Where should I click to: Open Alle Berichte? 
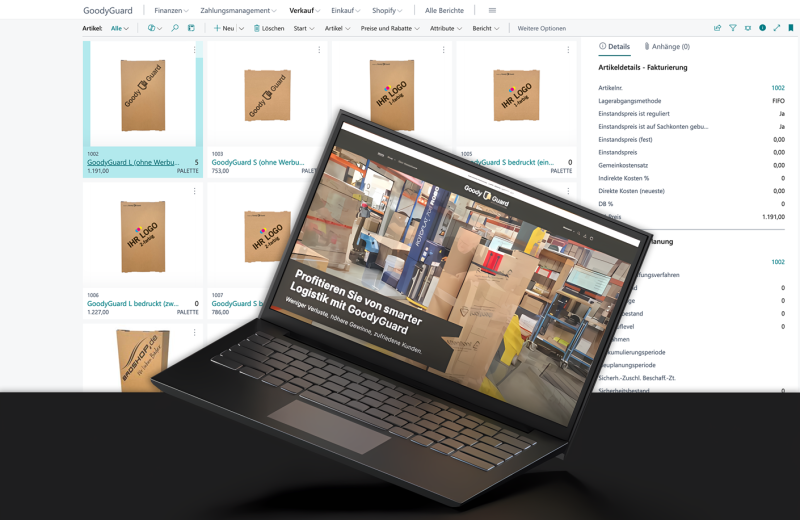(444, 10)
